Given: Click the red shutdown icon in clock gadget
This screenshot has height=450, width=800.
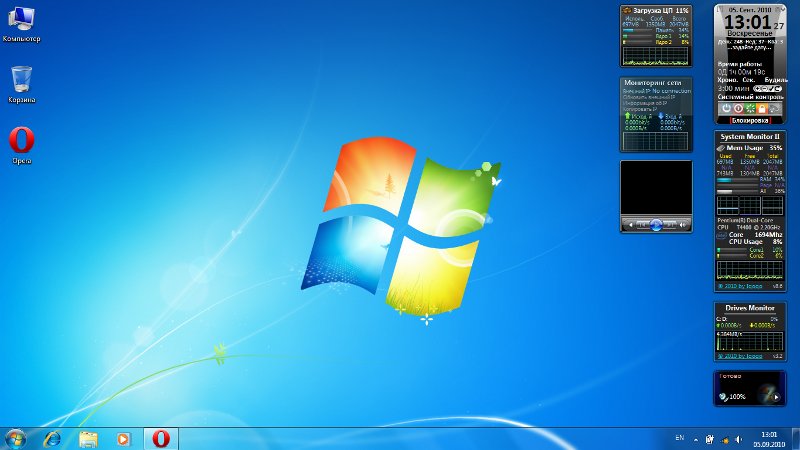Looking at the screenshot, I should pyautogui.click(x=738, y=108).
